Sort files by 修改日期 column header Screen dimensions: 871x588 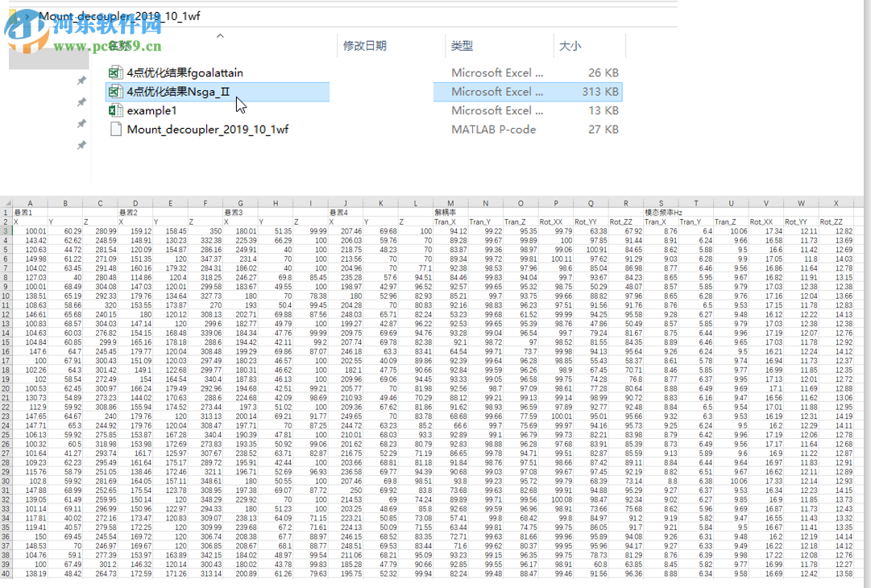(x=364, y=46)
